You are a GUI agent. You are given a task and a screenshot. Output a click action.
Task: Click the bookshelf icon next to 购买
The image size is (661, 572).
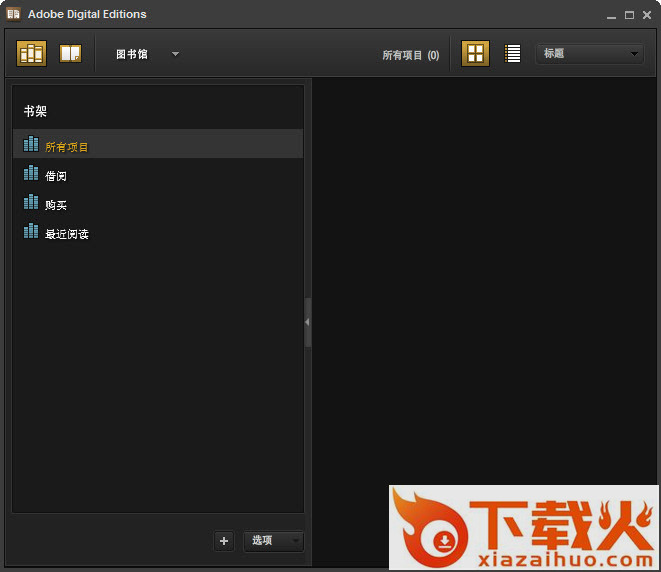31,202
